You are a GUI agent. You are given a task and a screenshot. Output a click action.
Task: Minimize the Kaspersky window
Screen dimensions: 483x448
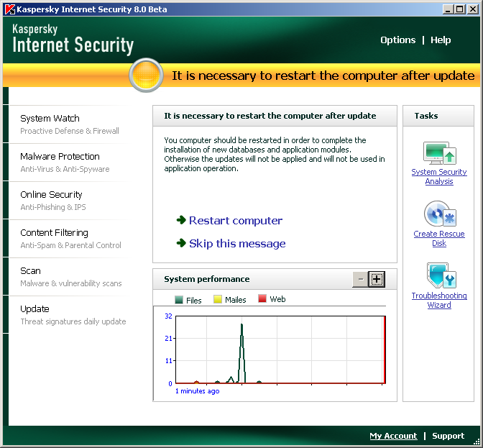click(448, 9)
